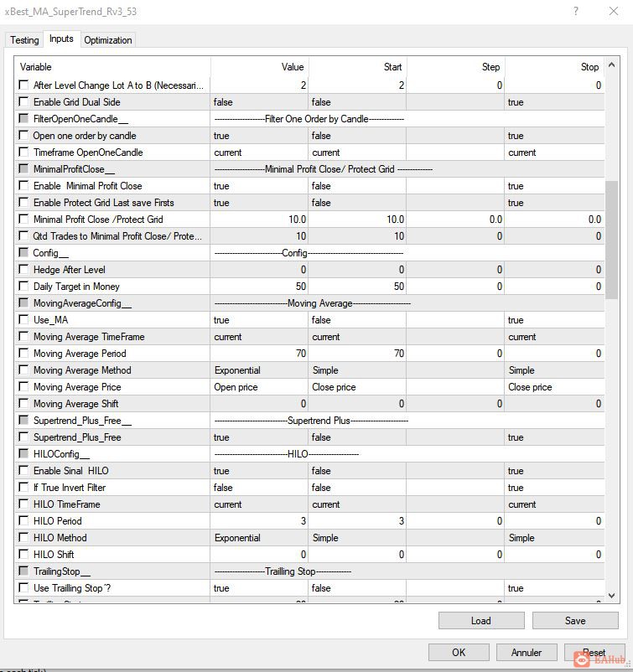The height and width of the screenshot is (672, 633).
Task: Open Value dropdown for Timeframe OpenOneCandle
Action: coord(259,152)
